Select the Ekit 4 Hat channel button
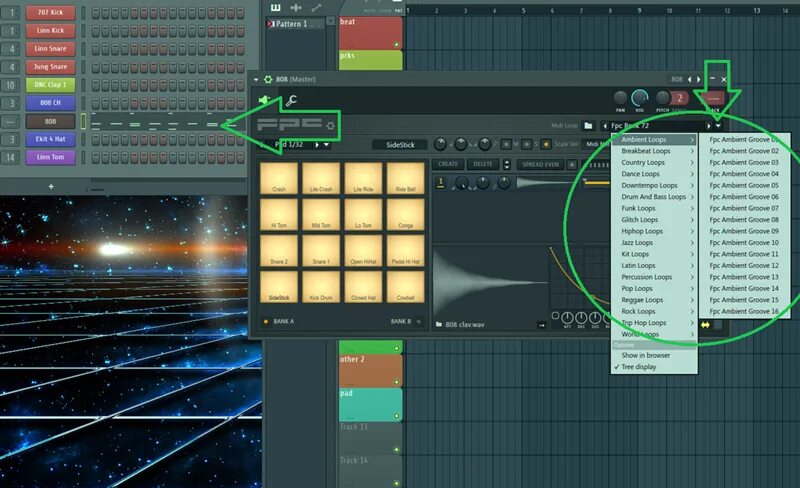The image size is (800, 488). (50, 139)
